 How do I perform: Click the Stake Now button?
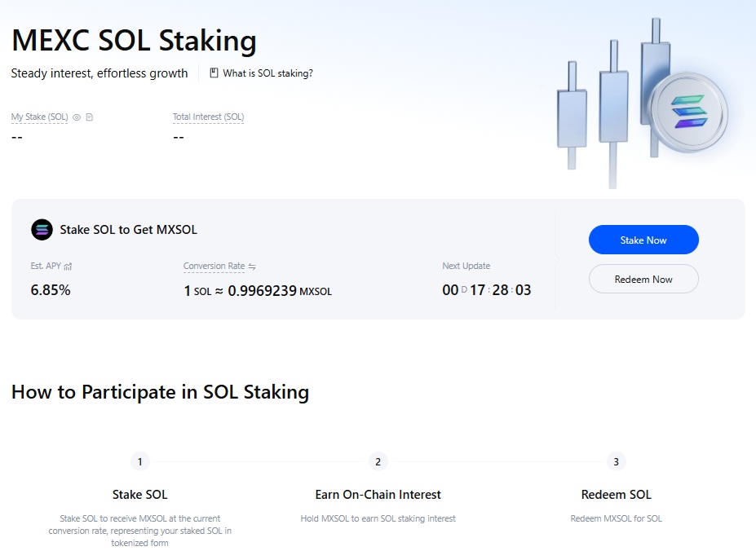click(x=643, y=240)
